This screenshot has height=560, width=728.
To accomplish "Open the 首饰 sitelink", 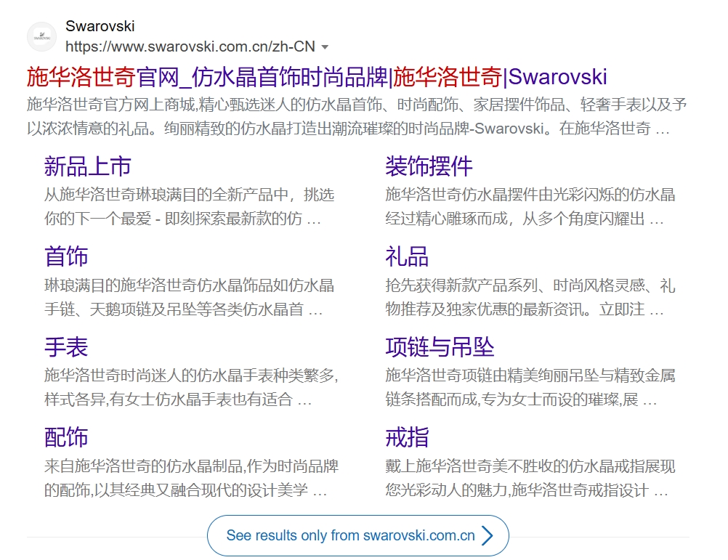I will 66,256.
